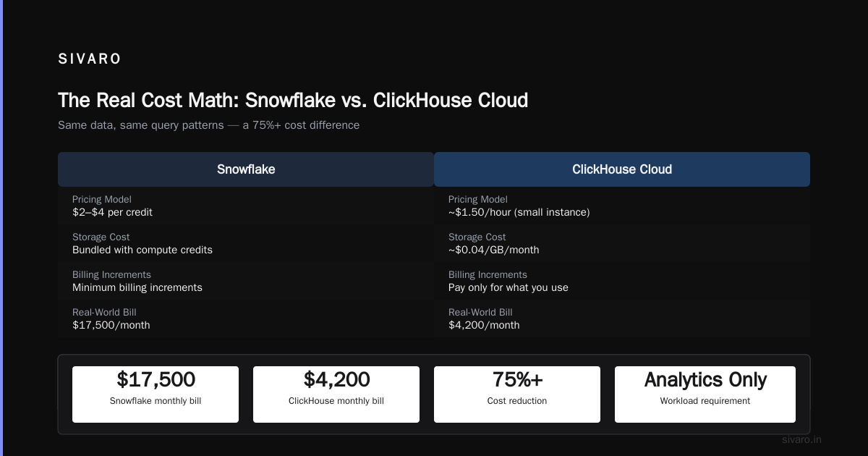Screen dimensions: 868x456
Task: Click the sivaro.in footer link
Action: click(x=802, y=440)
